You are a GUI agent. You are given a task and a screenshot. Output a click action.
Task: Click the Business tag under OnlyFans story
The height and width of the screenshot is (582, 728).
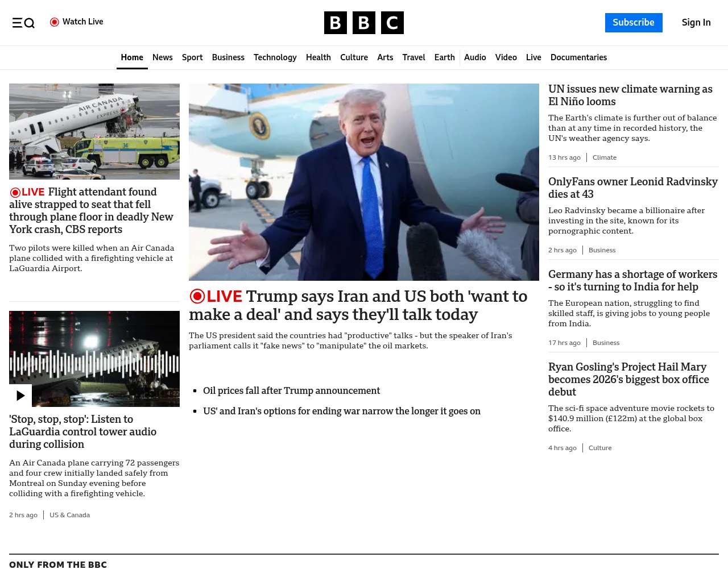[602, 250]
